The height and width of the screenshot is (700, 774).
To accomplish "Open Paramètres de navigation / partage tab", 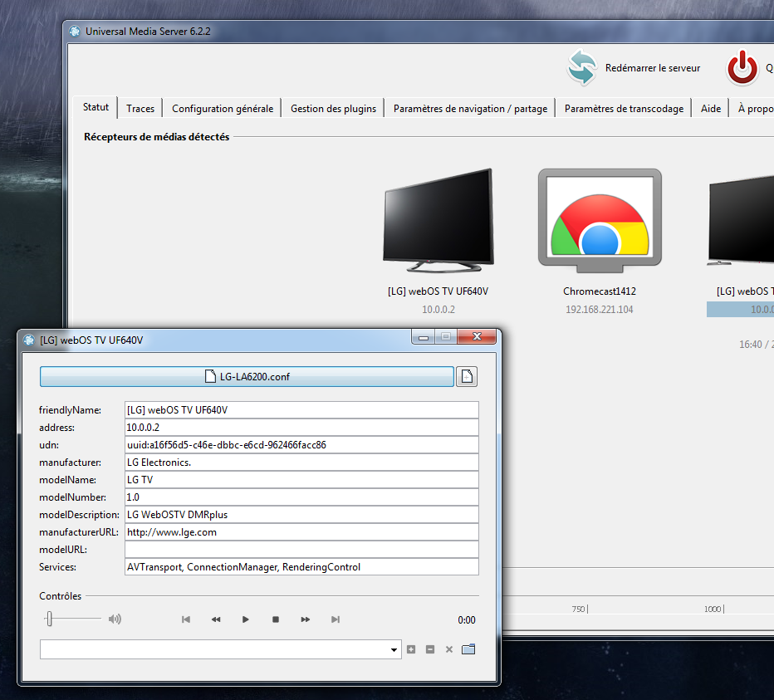I will pos(470,109).
